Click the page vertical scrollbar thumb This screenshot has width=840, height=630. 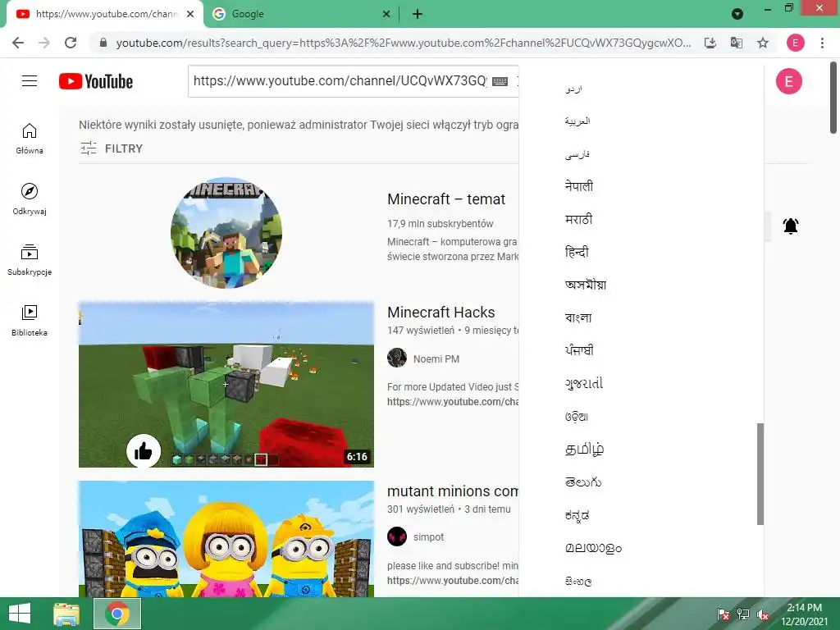[x=833, y=98]
